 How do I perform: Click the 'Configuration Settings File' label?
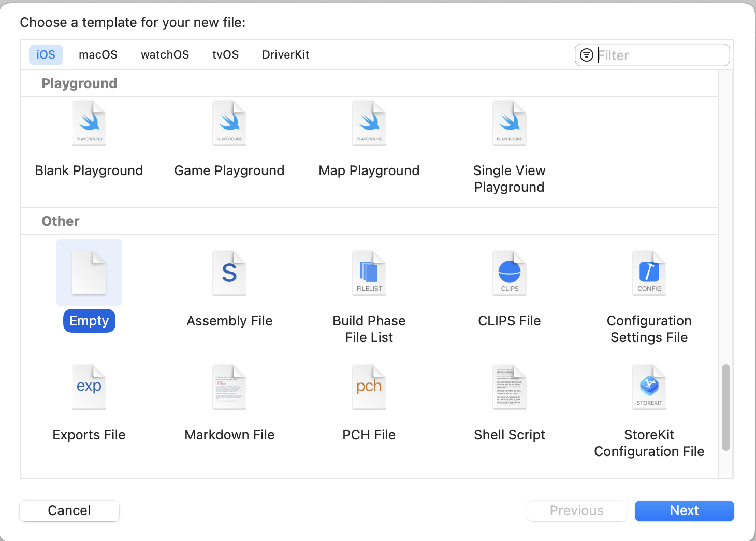(x=649, y=329)
